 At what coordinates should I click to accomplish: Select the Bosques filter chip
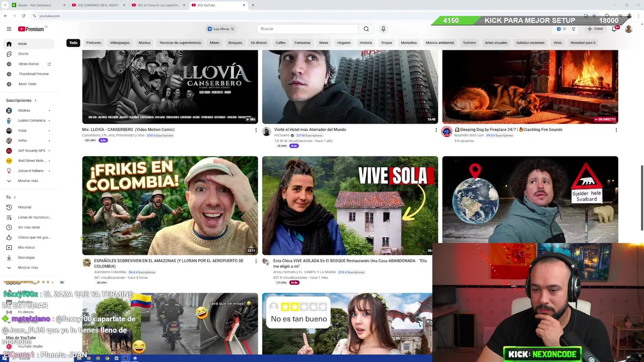pyautogui.click(x=235, y=43)
